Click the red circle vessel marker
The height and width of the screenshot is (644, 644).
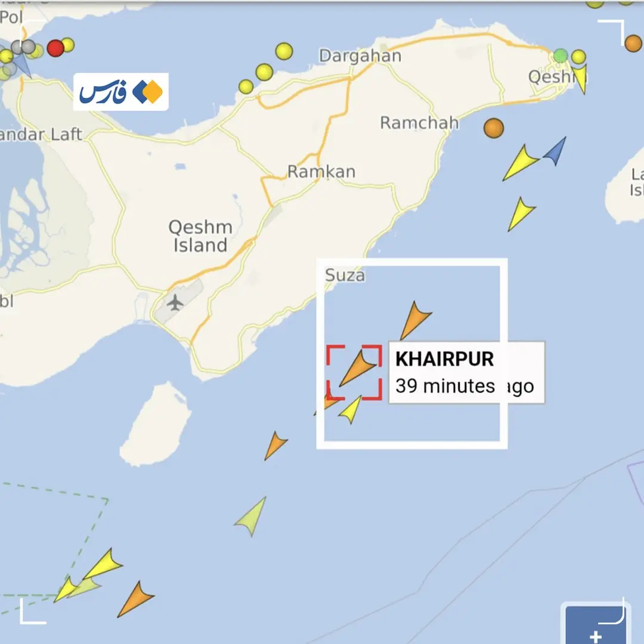(x=55, y=48)
